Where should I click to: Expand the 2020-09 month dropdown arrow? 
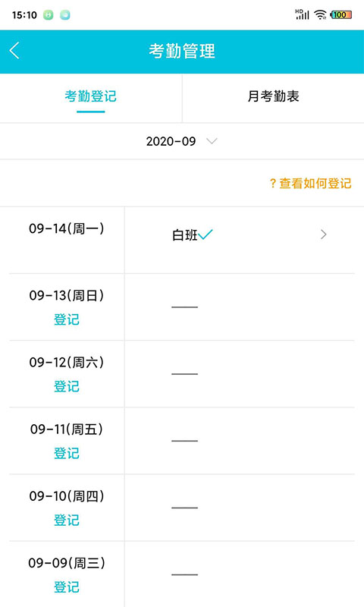[x=212, y=141]
